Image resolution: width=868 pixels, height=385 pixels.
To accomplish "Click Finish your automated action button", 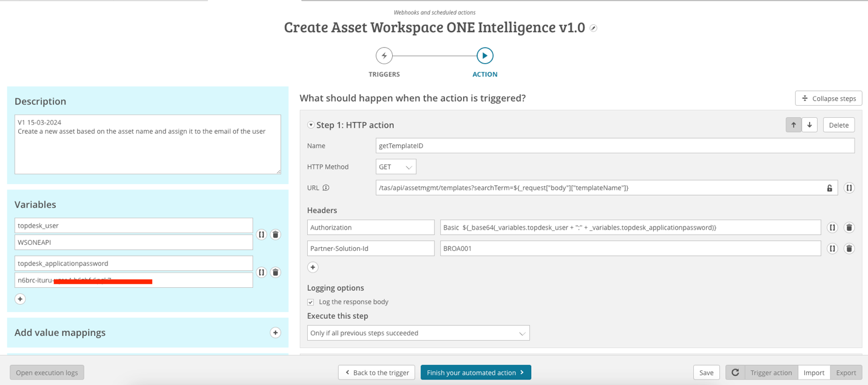I will tap(475, 372).
